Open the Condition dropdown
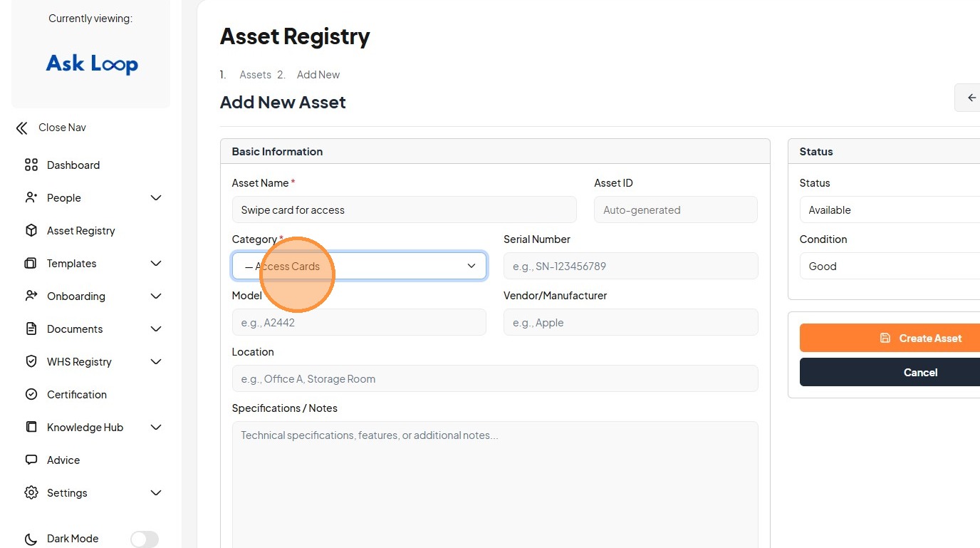The height and width of the screenshot is (548, 980). 890,267
